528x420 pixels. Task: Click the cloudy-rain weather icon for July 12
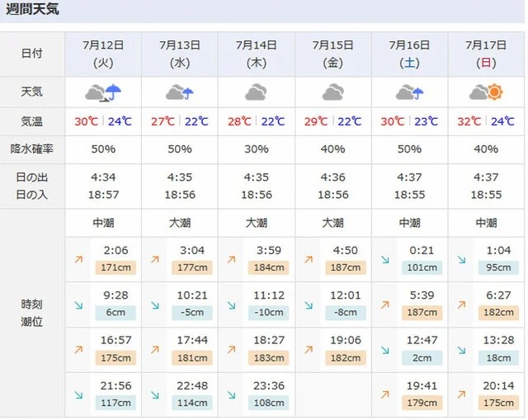[103, 92]
